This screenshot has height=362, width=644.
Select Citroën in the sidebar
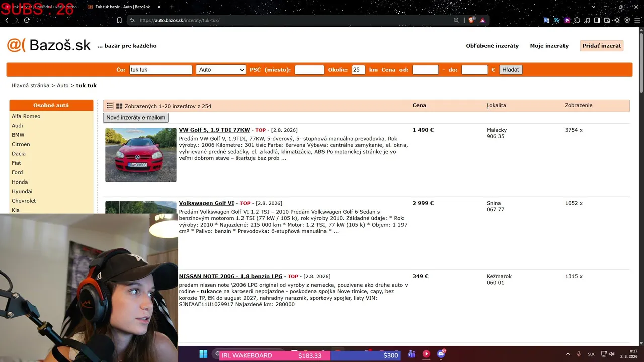point(21,144)
